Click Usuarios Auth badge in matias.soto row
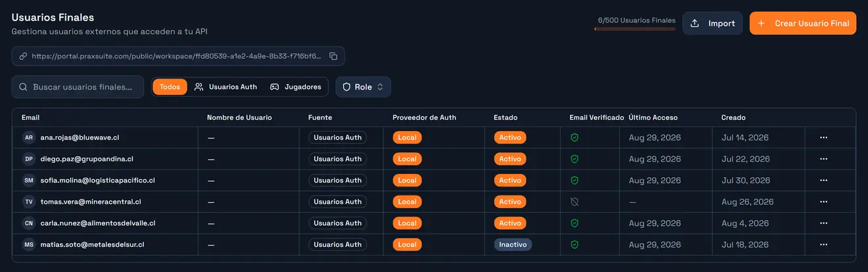 pos(337,244)
